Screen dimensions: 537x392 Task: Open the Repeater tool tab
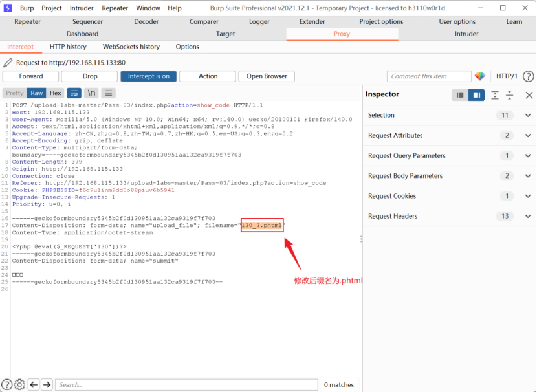coord(27,21)
